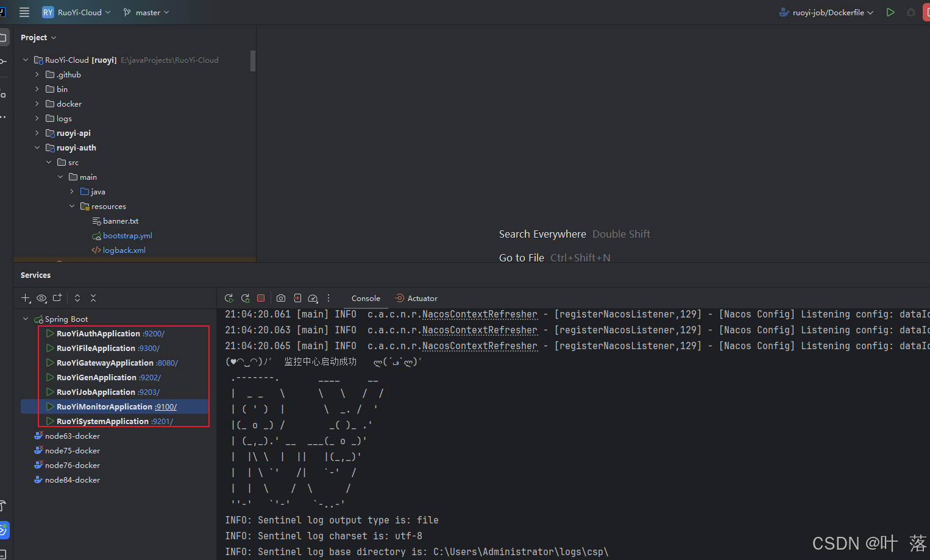Viewport: 930px width, 560px height.
Task: Collapse the Spring Boot services node
Action: (x=26, y=319)
